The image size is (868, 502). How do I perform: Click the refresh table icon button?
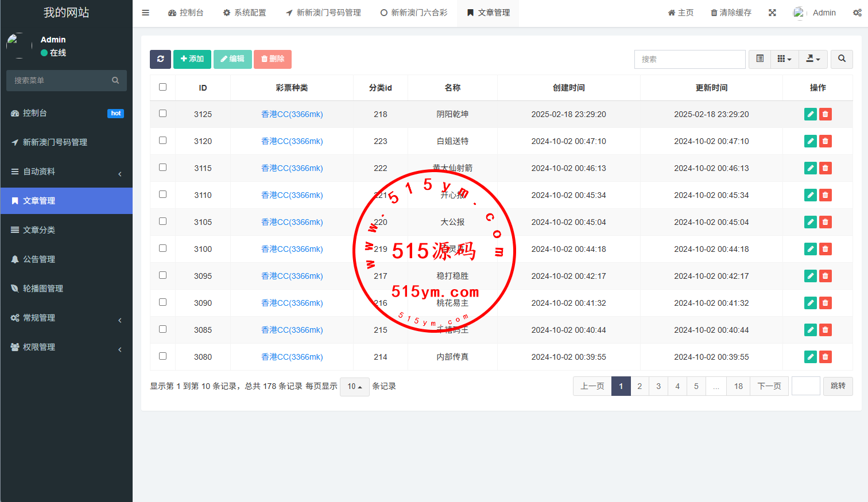coord(160,59)
